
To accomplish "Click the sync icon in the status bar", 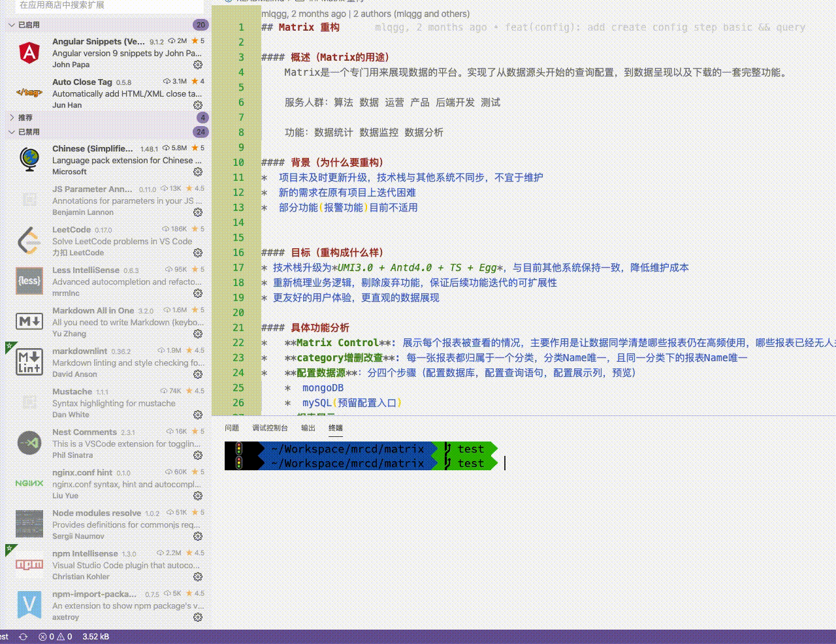I will click(22, 637).
